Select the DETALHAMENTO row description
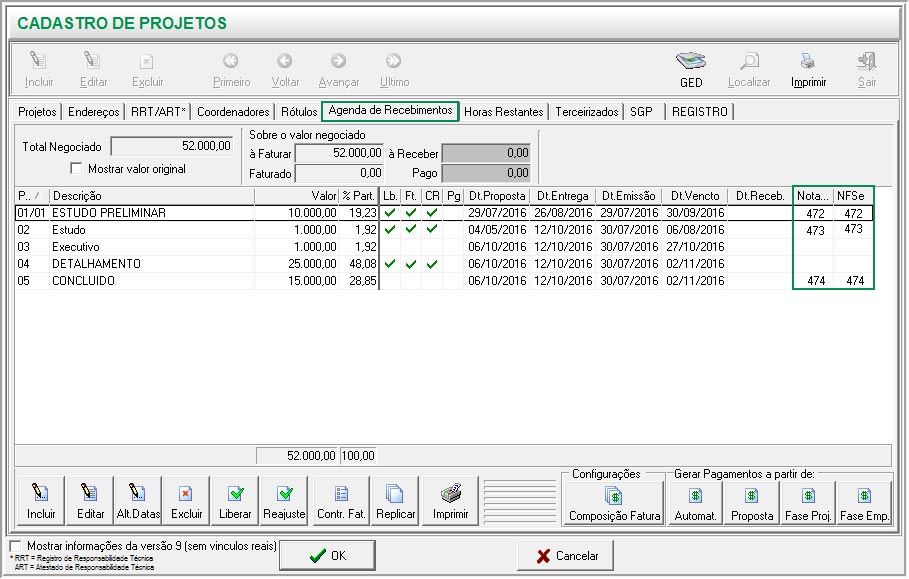Image resolution: width=909 pixels, height=579 pixels. [96, 264]
